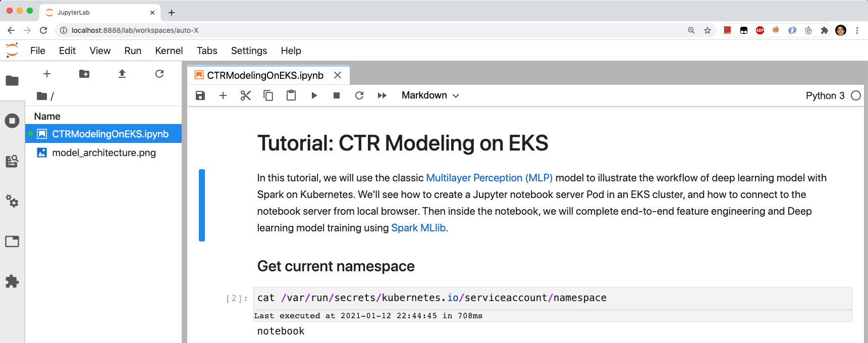Viewport: 868px width, 343px height.
Task: Go back in browser history
Action: [x=11, y=30]
